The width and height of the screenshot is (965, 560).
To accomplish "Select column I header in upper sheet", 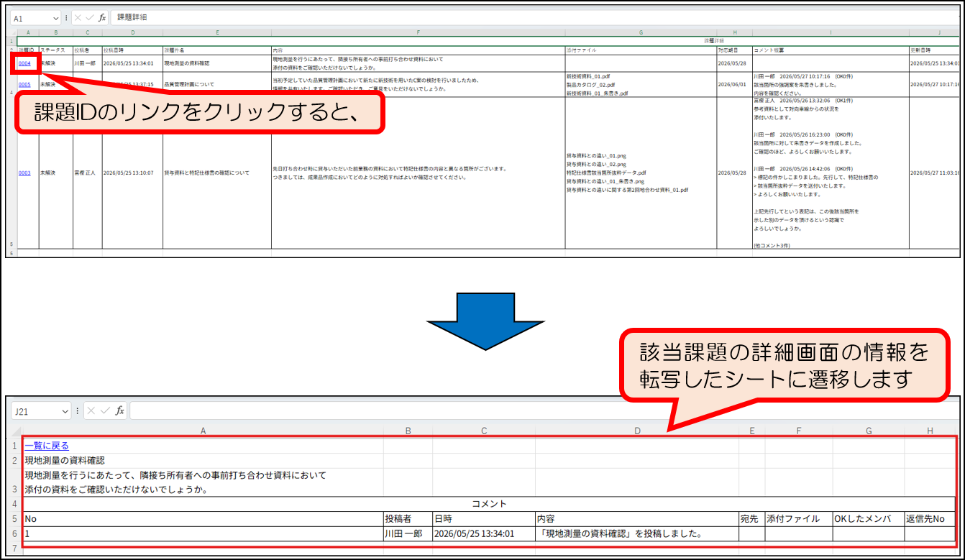I will pos(830,32).
